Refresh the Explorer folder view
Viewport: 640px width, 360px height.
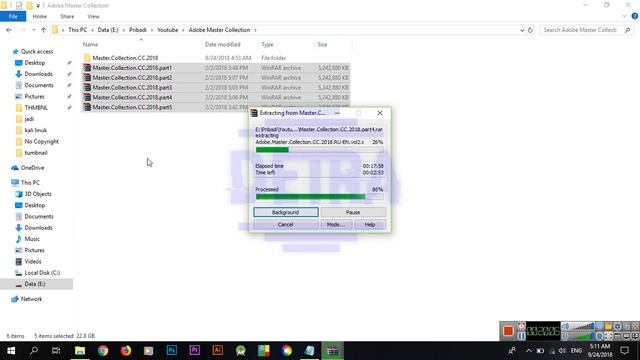click(x=530, y=30)
